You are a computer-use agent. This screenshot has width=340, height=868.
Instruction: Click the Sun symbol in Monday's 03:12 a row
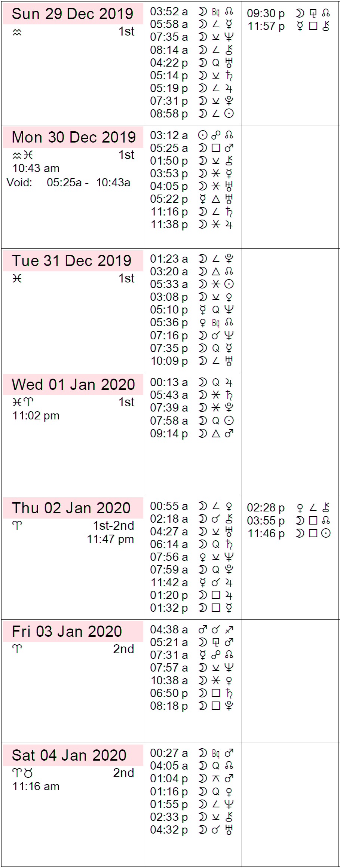203,135
